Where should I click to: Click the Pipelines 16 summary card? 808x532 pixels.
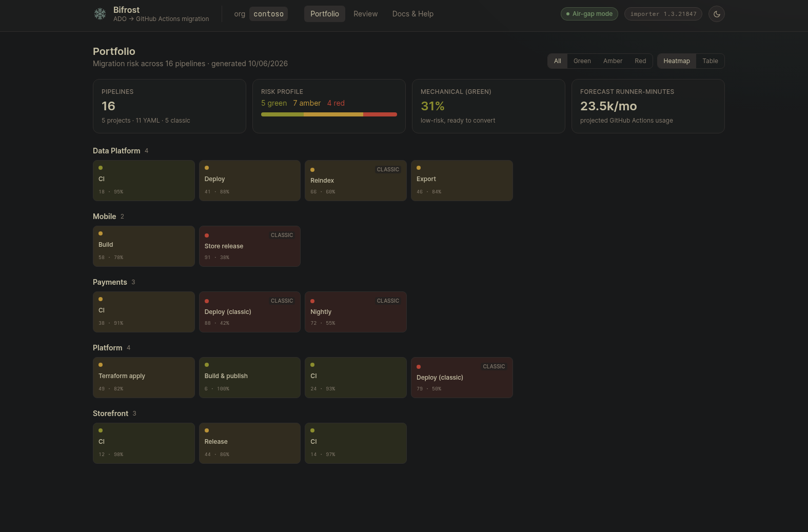point(169,106)
